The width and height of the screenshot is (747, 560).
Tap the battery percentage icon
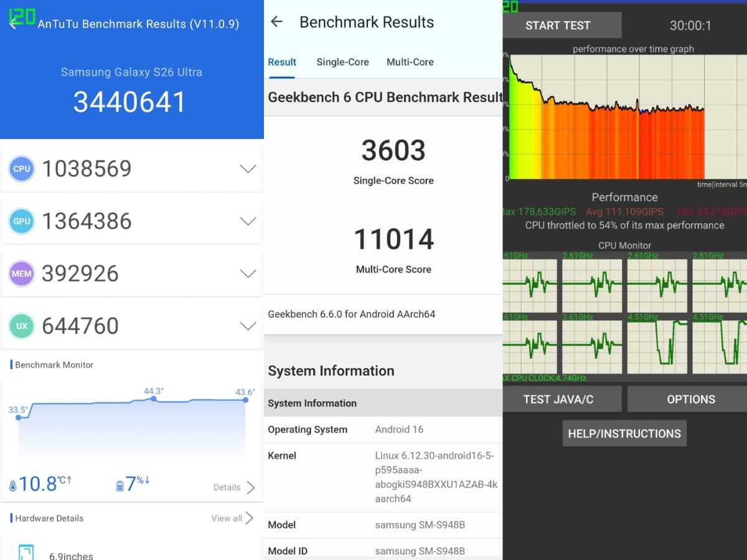click(x=120, y=486)
